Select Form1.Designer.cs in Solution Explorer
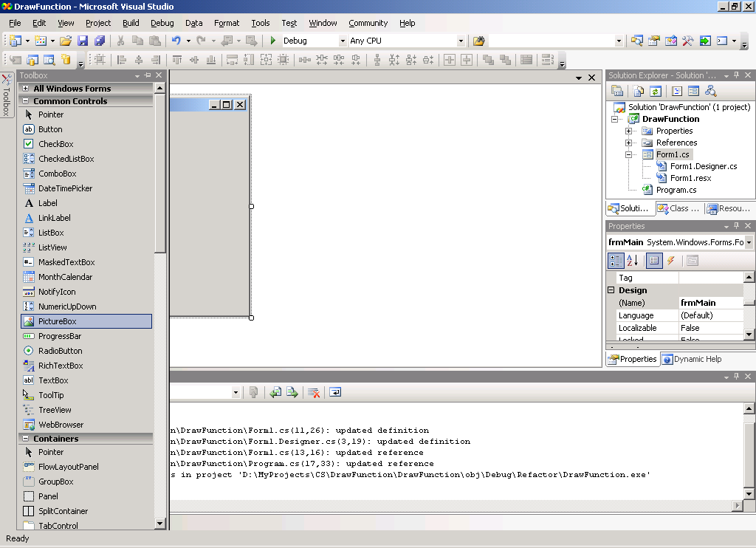The height and width of the screenshot is (548, 756). coord(704,166)
